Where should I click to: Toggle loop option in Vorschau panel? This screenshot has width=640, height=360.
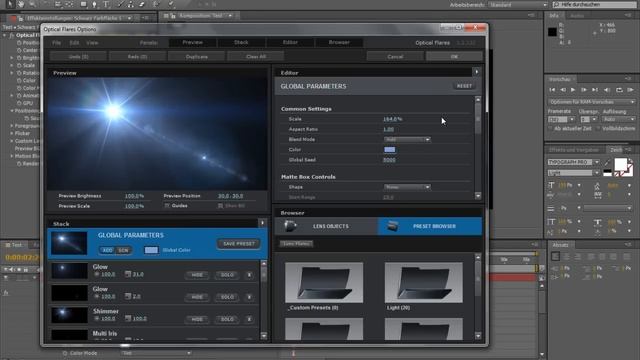coord(619,90)
